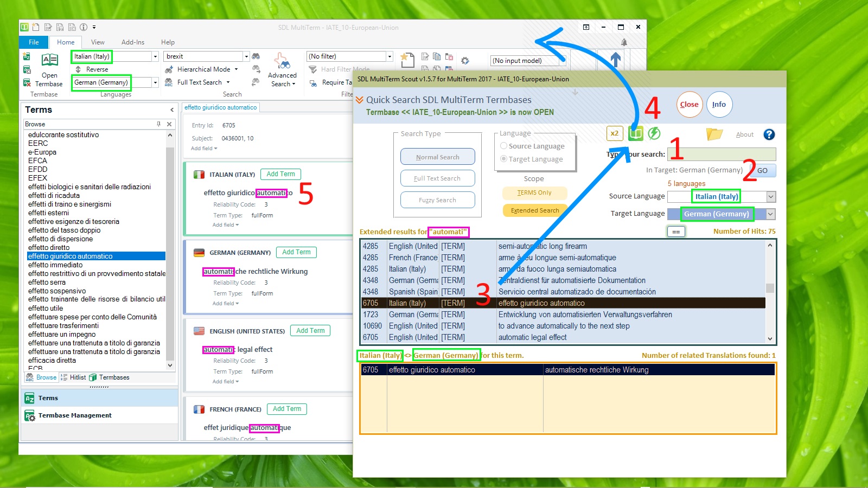Viewport: 868px width, 488px height.
Task: Click the green book icon in Scout
Action: coord(635,133)
